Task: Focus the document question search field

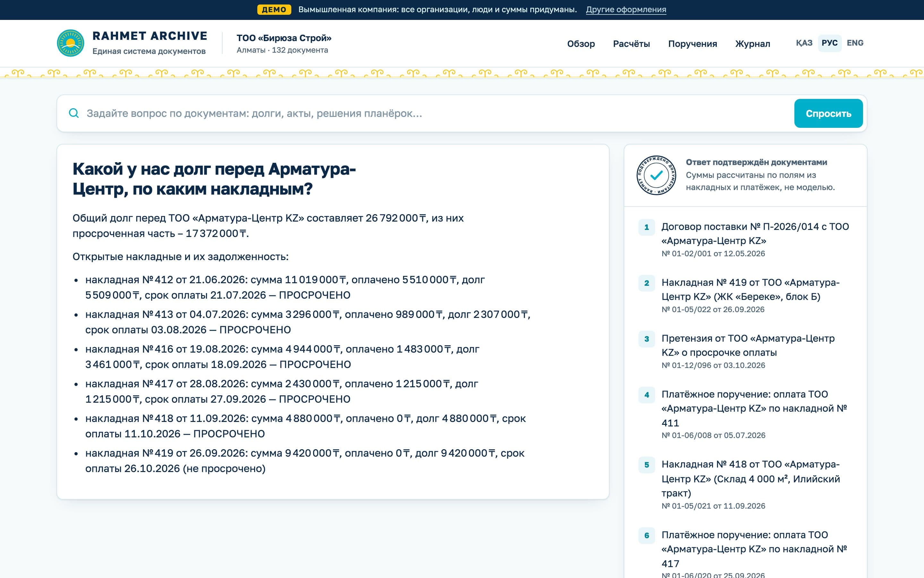Action: pyautogui.click(x=435, y=113)
